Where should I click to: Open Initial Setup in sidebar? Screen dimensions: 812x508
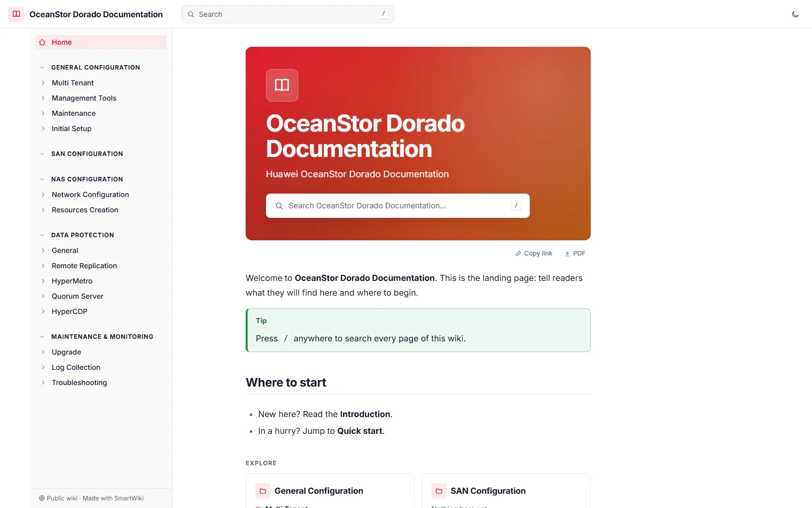tap(72, 129)
